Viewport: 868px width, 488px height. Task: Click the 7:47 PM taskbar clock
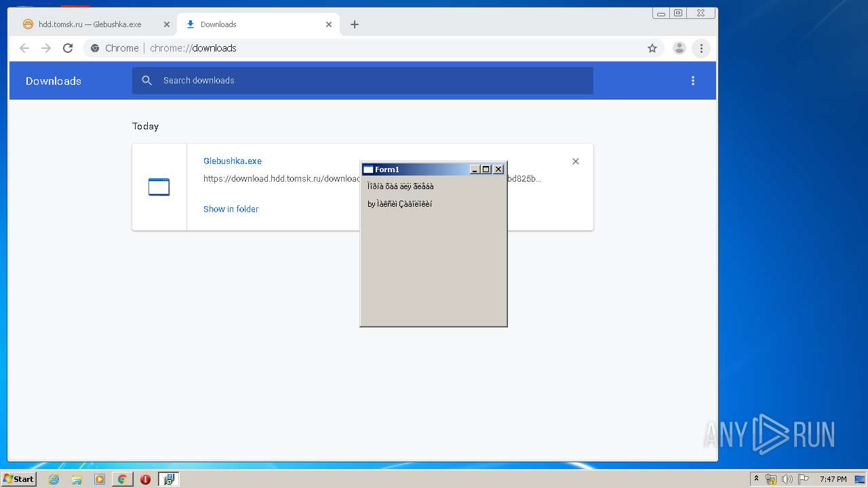(833, 479)
